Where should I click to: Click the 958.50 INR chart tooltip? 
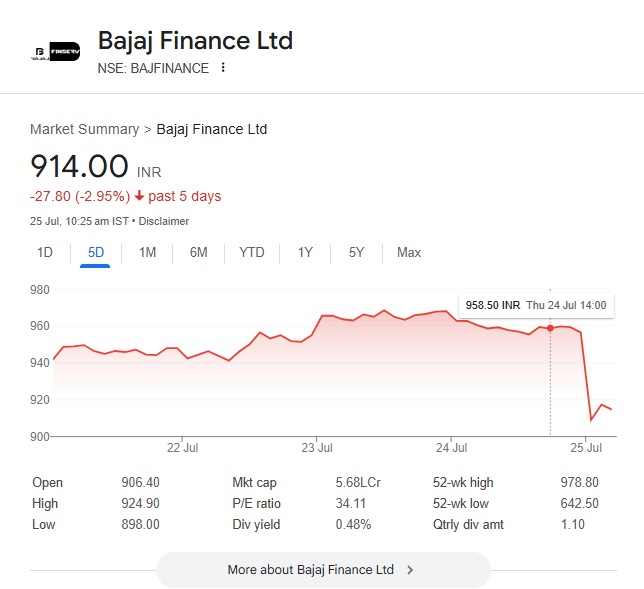[535, 304]
